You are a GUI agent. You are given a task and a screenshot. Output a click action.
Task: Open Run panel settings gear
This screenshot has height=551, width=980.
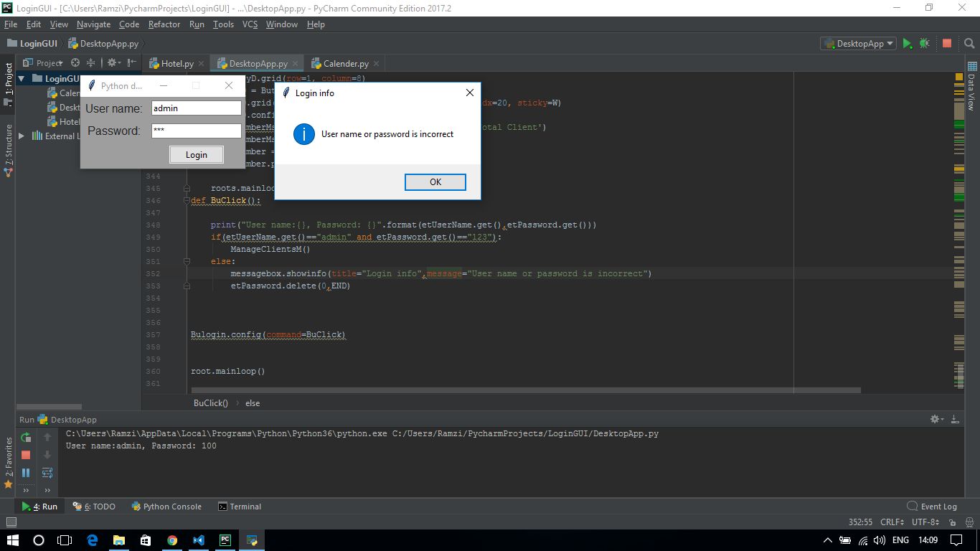(935, 419)
